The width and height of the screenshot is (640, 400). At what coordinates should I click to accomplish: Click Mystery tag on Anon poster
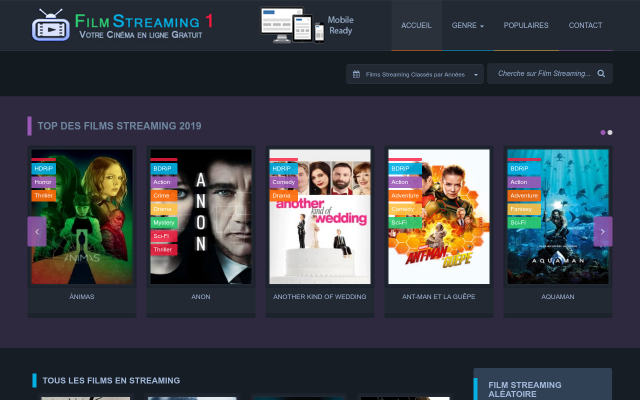click(164, 222)
